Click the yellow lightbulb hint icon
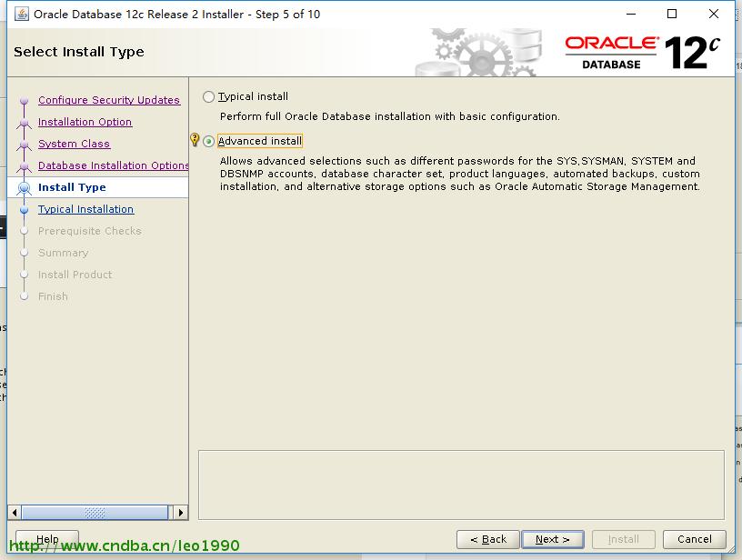 (x=194, y=139)
